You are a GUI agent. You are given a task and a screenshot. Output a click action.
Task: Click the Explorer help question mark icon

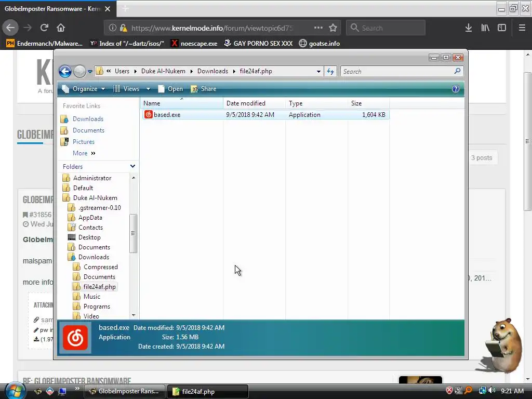(x=455, y=89)
